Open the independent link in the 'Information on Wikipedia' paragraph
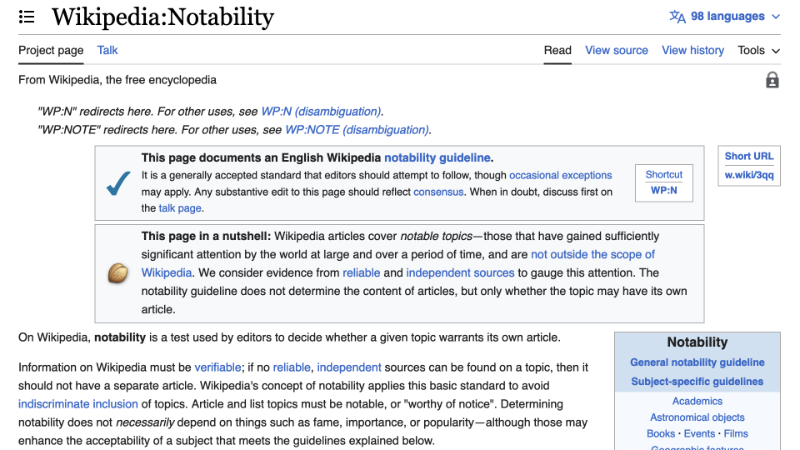The height and width of the screenshot is (450, 800). pos(349,367)
